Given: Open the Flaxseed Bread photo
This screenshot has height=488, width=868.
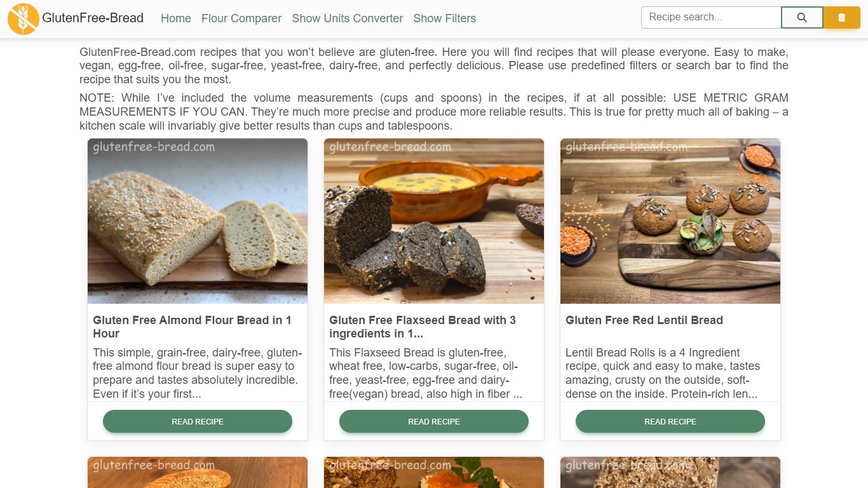Looking at the screenshot, I should tap(434, 221).
